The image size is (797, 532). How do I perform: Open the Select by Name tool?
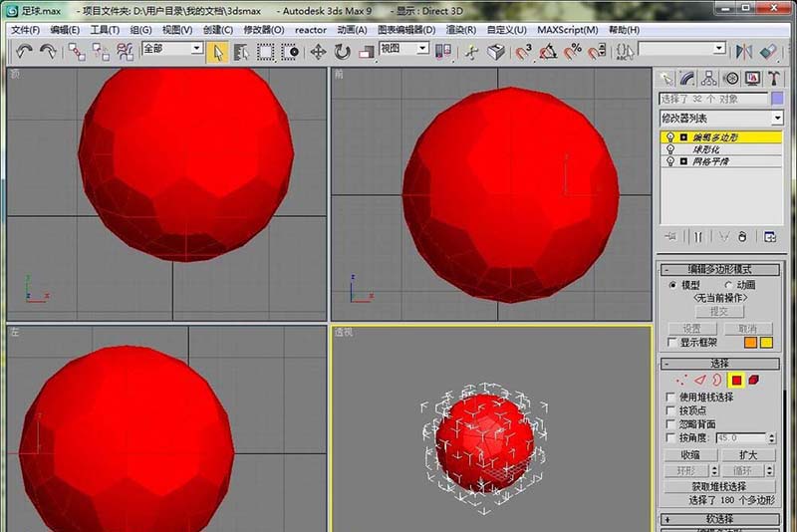pyautogui.click(x=241, y=53)
